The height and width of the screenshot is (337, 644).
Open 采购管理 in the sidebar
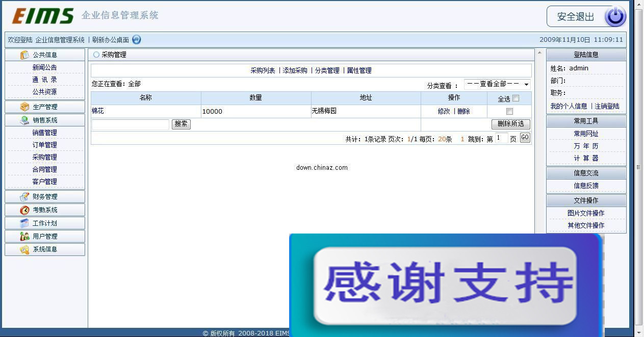pos(45,157)
